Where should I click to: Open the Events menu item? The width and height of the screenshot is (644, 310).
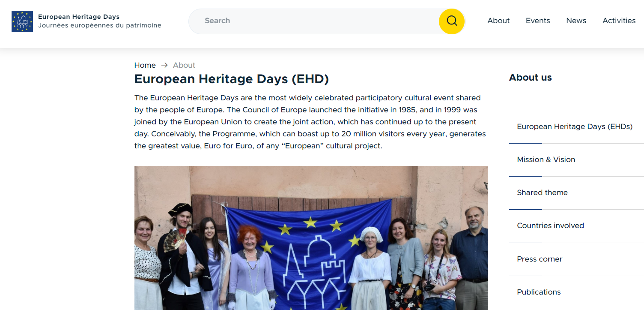(x=538, y=21)
